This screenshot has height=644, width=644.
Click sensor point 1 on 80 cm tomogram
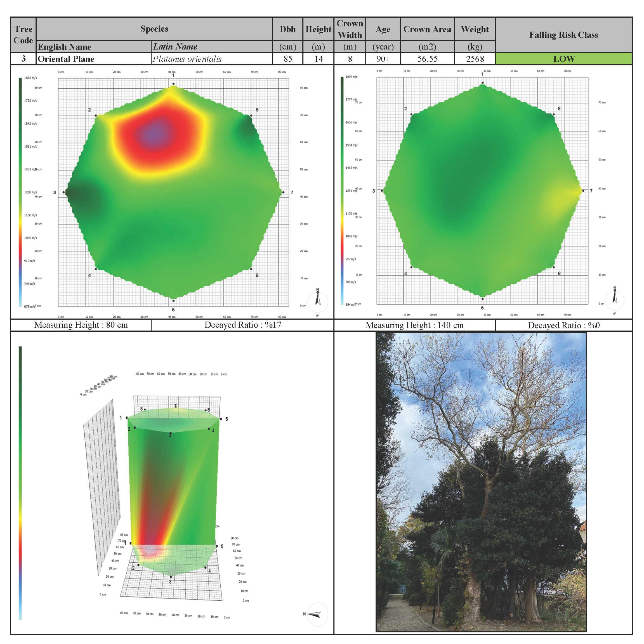coord(173,84)
